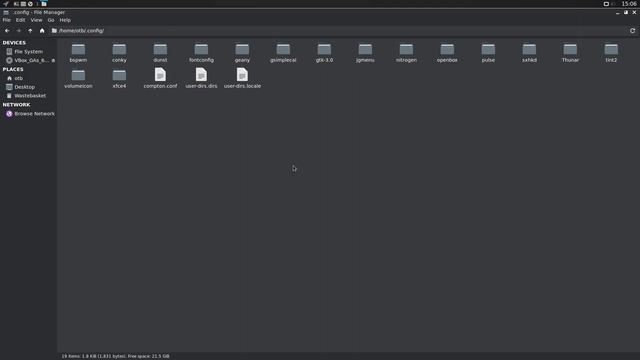Click the clock showing 15:06
The width and height of the screenshot is (640, 360).
[x=629, y=4]
